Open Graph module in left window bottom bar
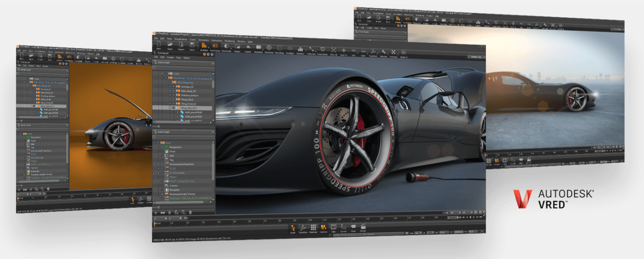 (x=132, y=201)
